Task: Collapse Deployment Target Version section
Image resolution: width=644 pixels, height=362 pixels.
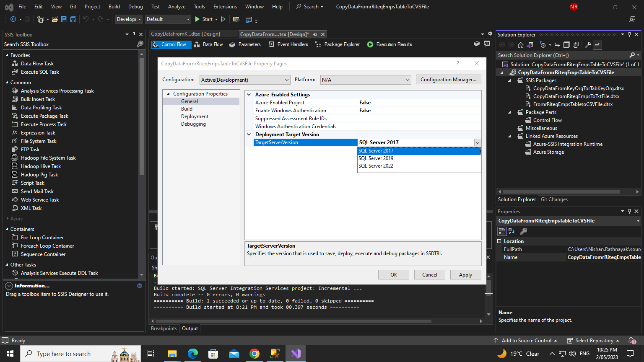Action: coord(249,134)
